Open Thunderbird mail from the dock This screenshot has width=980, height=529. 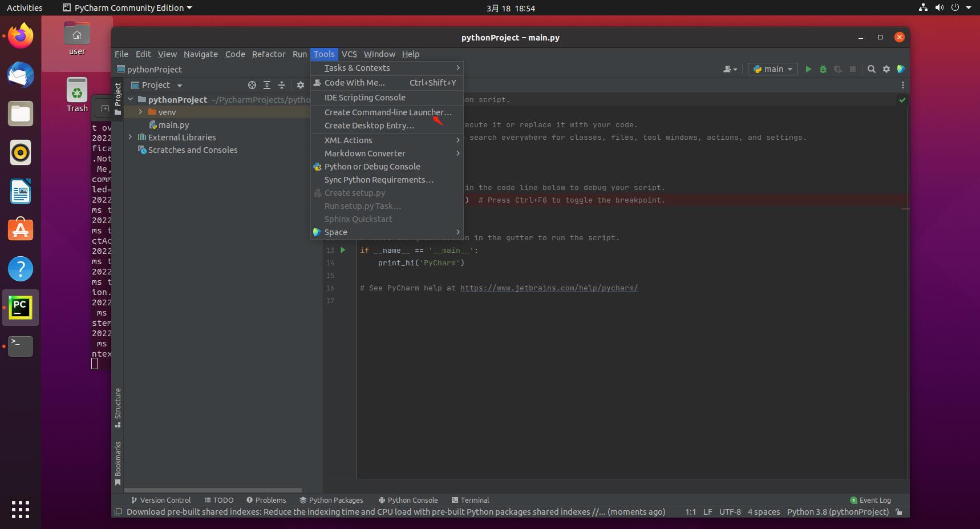coord(21,75)
